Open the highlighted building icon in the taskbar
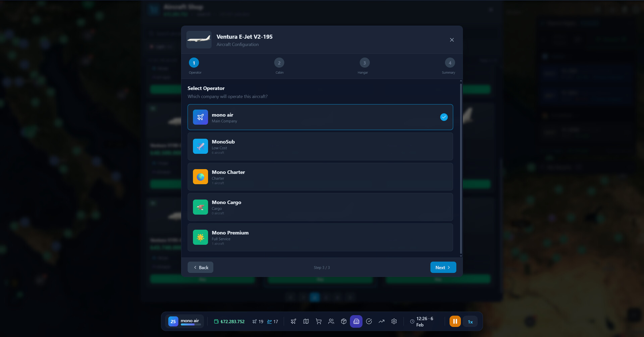Screen dimensions: 644x337 tap(356, 321)
